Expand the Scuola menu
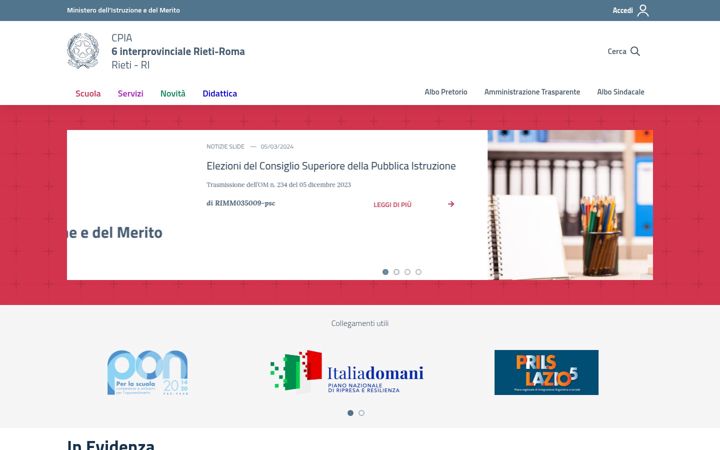720x450 pixels. [88, 94]
